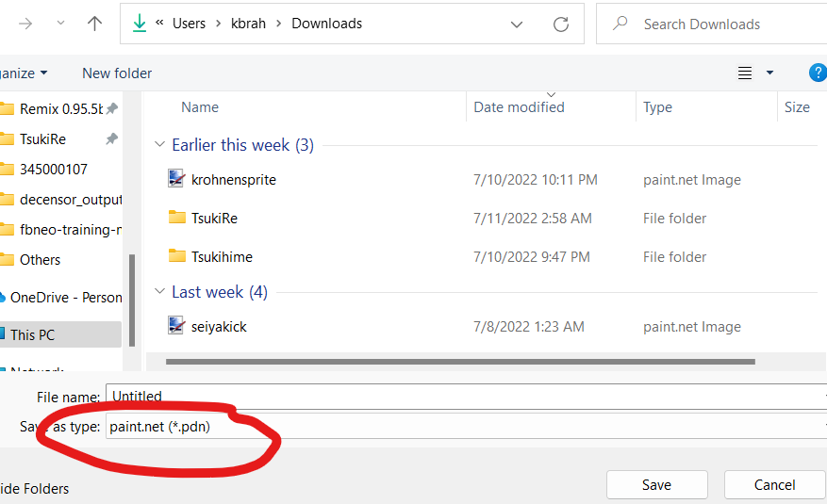Change view layout icon
Screen dimensions: 827x504
point(745,73)
